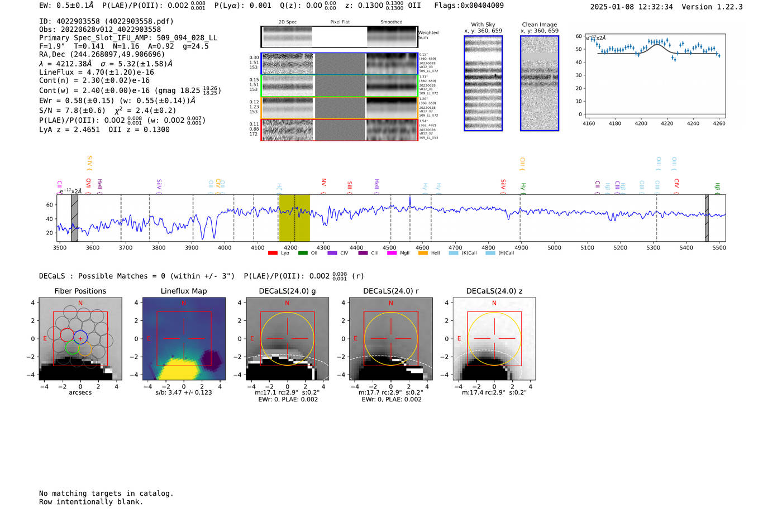Open the Clean Image cutout
782x532 pixels.
click(540, 83)
